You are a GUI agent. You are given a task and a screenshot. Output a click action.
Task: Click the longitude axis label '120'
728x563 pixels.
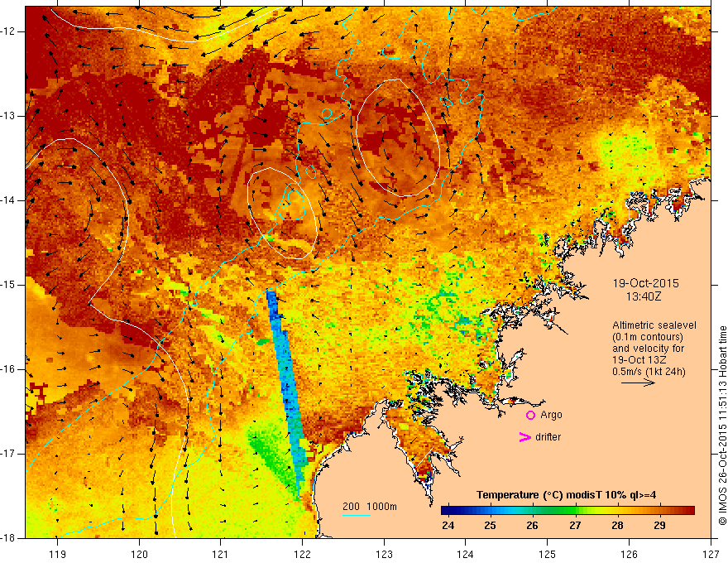pyautogui.click(x=139, y=554)
